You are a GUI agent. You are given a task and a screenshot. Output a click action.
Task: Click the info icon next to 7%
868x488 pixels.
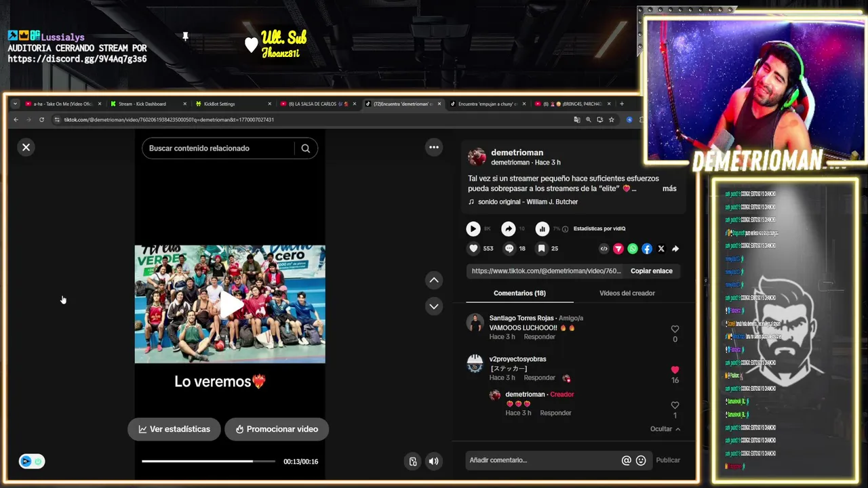pos(565,229)
